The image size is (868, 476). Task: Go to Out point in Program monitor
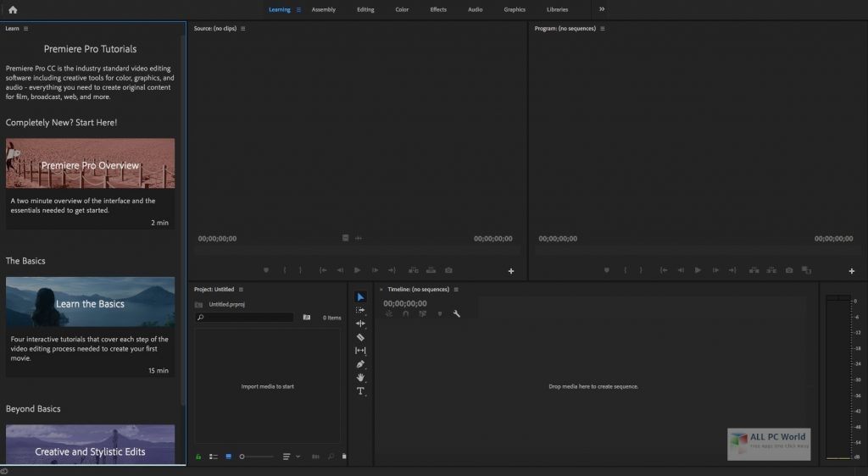click(x=732, y=270)
